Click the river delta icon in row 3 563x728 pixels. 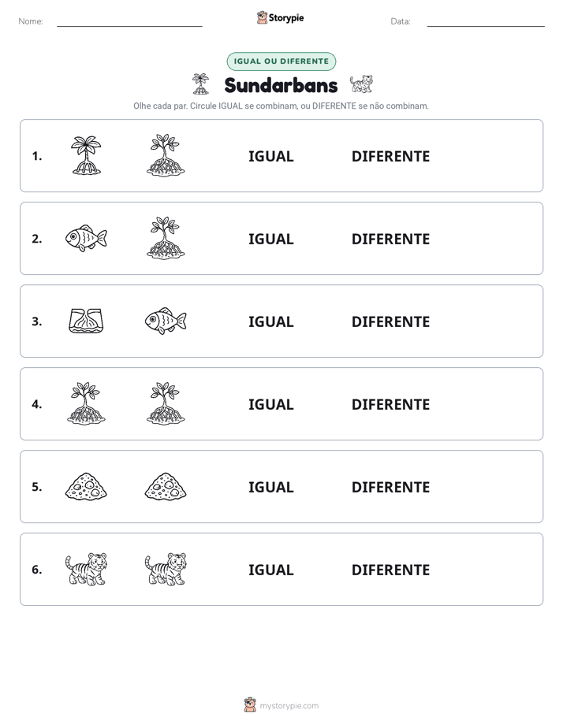[86, 321]
